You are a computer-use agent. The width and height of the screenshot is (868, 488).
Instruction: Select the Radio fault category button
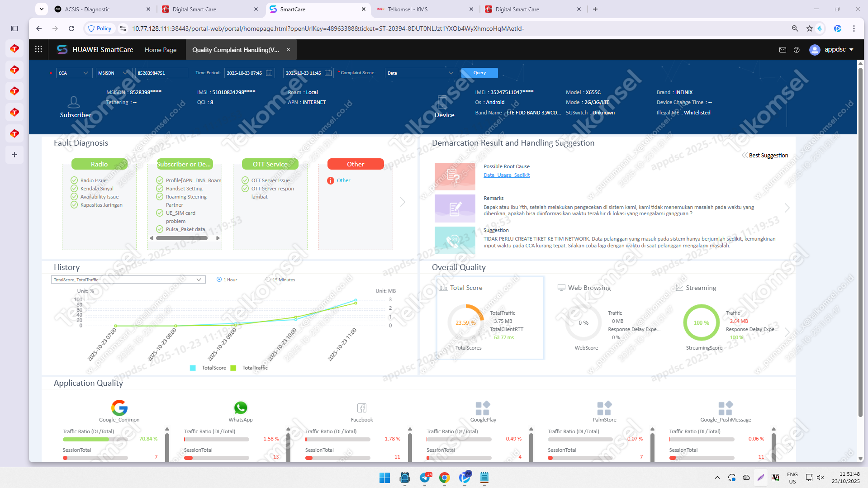(x=99, y=164)
